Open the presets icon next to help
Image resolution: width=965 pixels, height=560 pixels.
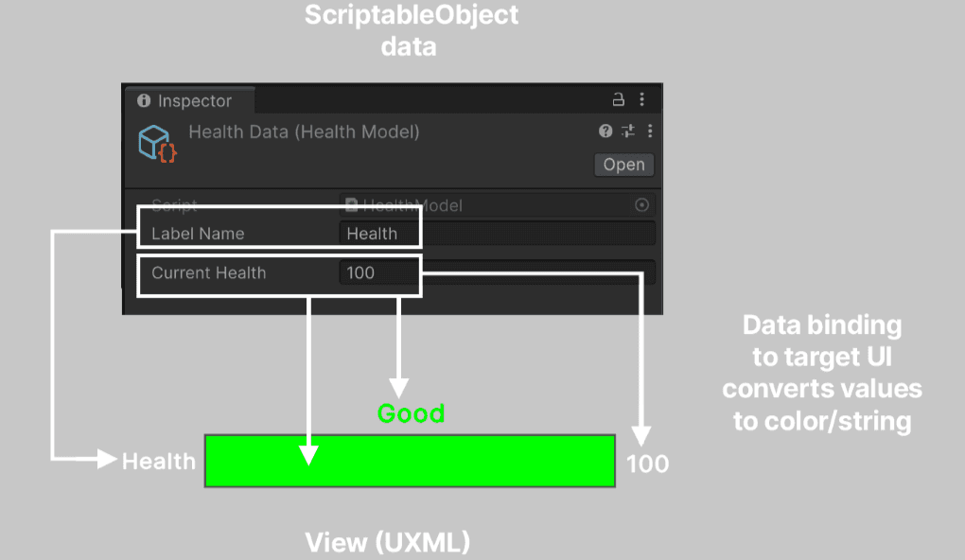[627, 131]
